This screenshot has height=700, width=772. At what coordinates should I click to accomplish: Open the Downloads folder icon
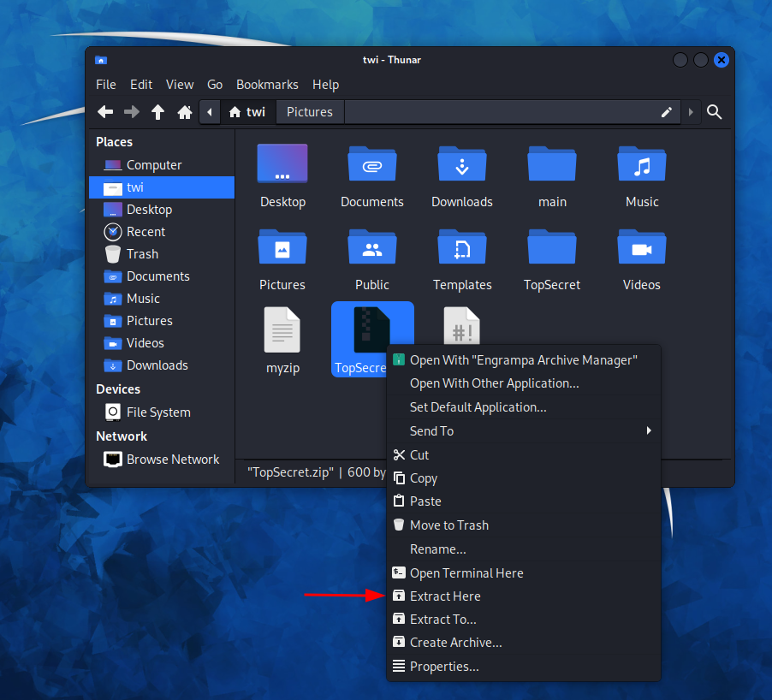click(461, 165)
